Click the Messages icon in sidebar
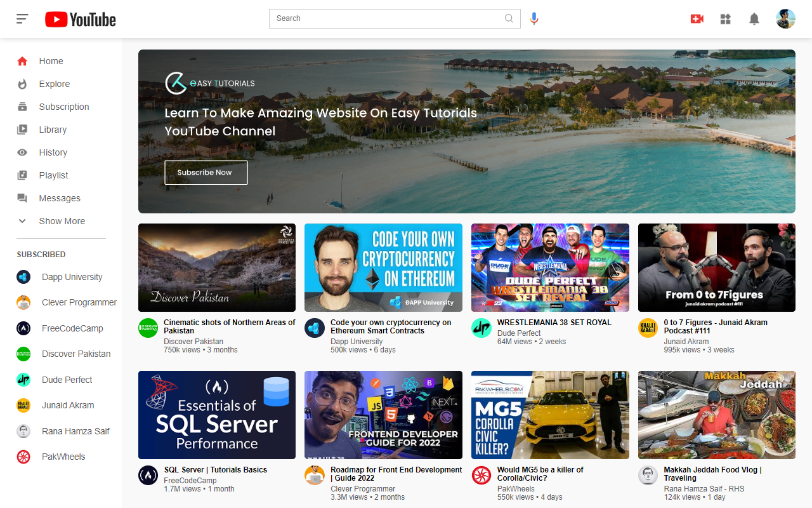 pyautogui.click(x=22, y=198)
